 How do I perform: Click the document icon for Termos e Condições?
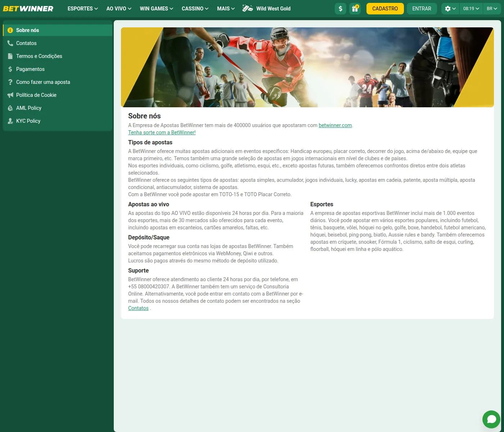click(10, 56)
